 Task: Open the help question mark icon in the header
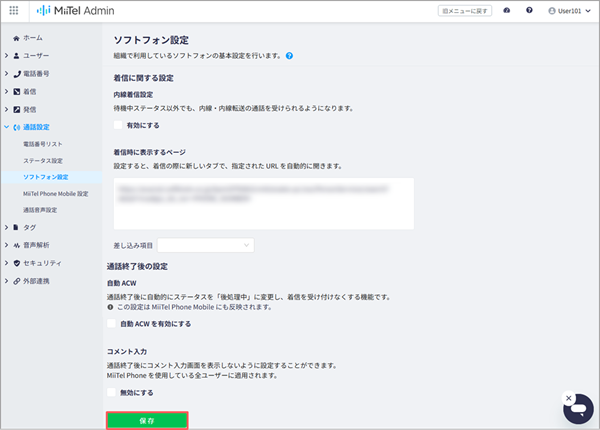click(529, 11)
